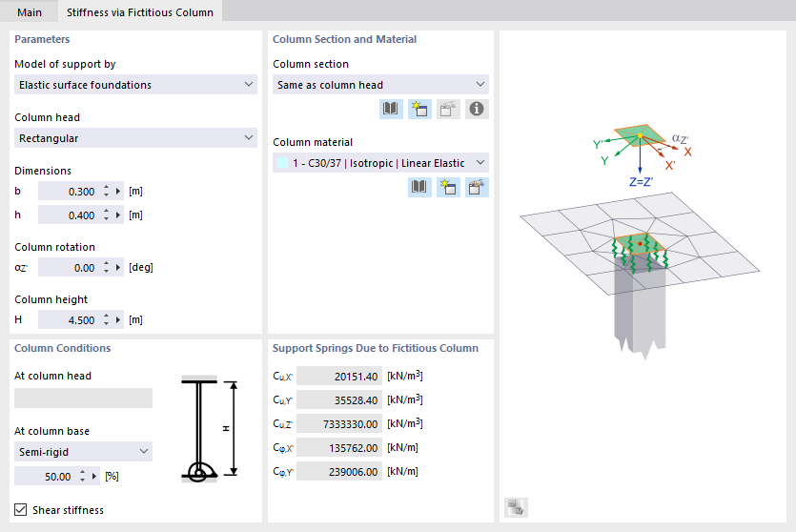Viewport: 796px width, 532px height.
Task: Click the 3D column preview graphic
Action: tap(640, 276)
